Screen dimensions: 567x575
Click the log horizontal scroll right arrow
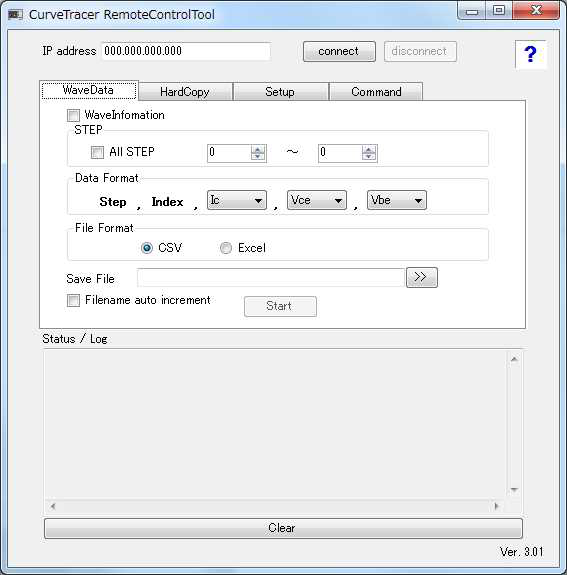496,506
